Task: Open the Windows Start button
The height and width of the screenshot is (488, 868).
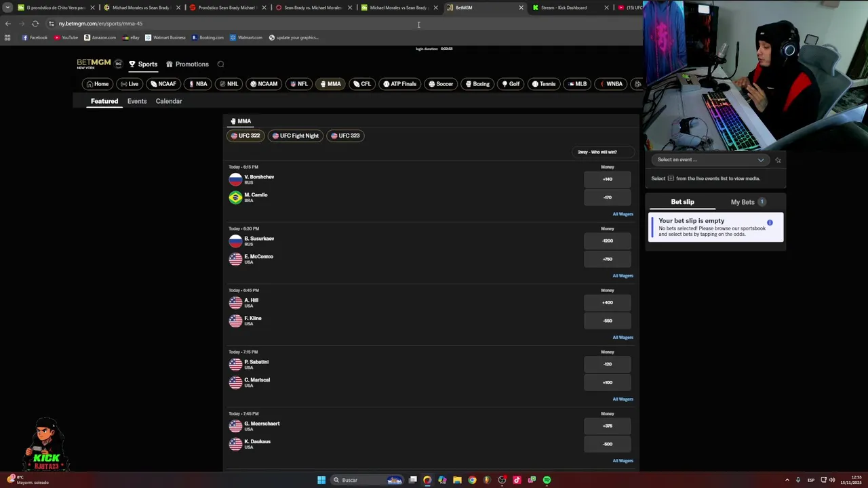Action: click(x=321, y=480)
